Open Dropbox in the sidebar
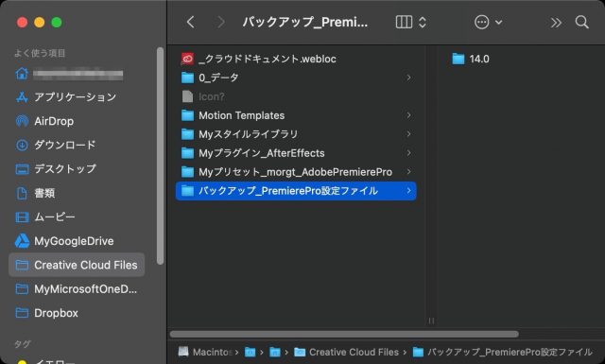605x364 pixels. pos(77,313)
